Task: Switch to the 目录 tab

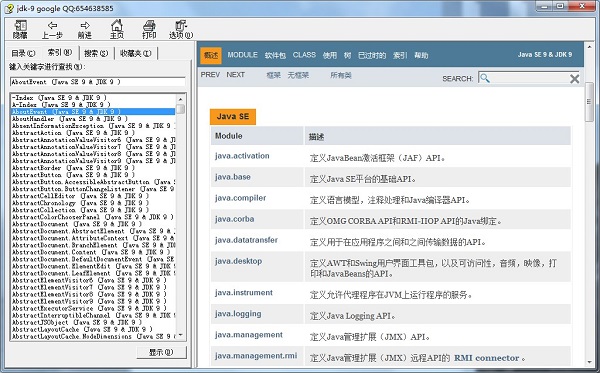Action: tap(23, 53)
